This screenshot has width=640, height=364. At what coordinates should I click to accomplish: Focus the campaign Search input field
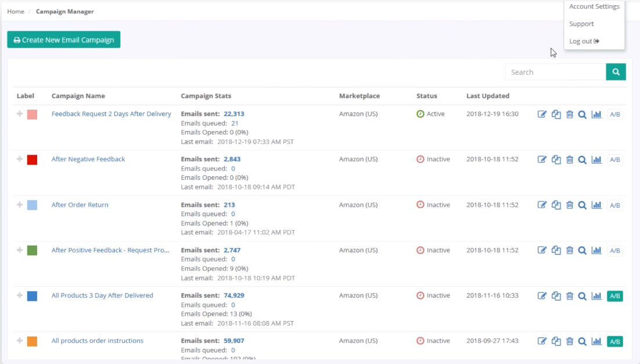click(555, 72)
